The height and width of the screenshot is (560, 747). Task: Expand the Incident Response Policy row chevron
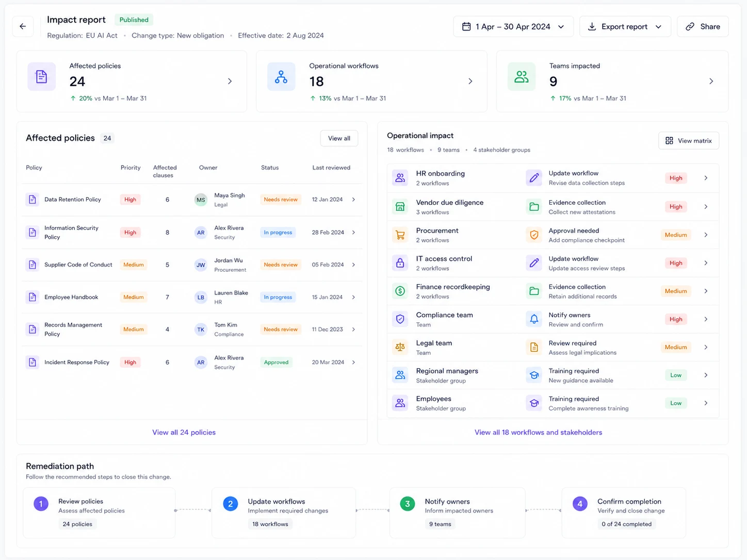click(353, 363)
